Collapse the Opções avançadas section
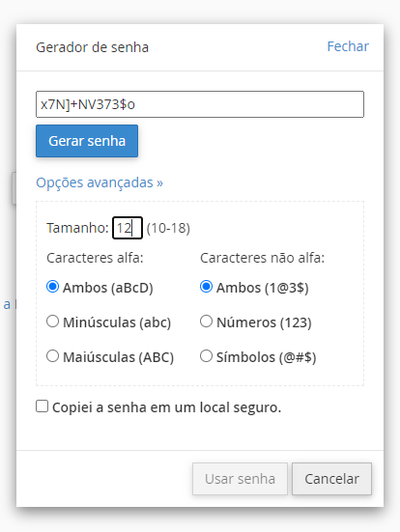The width and height of the screenshot is (400, 532). pos(100,182)
